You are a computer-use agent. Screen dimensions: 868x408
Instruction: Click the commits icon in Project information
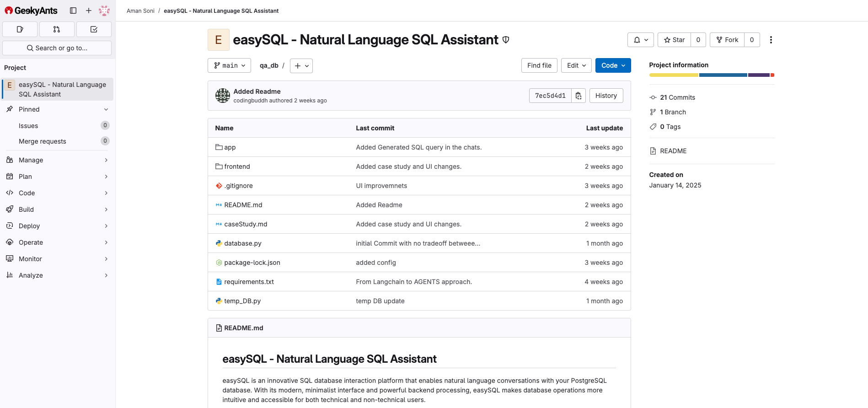click(653, 97)
